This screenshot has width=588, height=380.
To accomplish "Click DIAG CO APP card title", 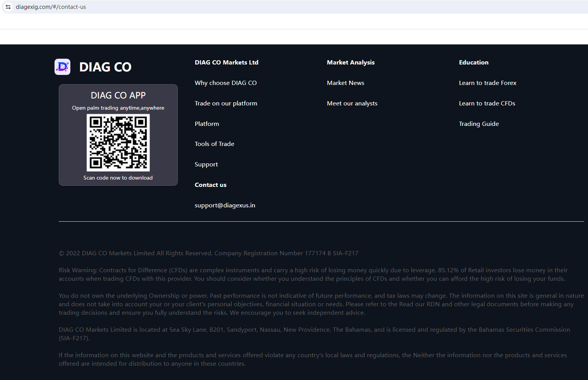I will click(x=118, y=95).
